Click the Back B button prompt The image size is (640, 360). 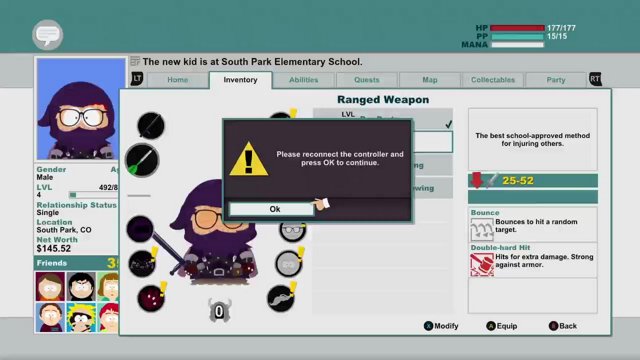(x=562, y=326)
